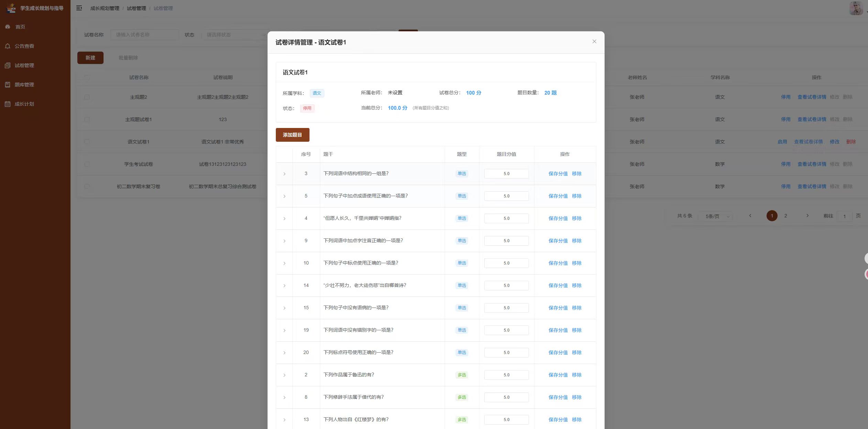The height and width of the screenshot is (429, 868).
Task: Click 删除 for the 语文试卷1 row
Action: pos(851,142)
